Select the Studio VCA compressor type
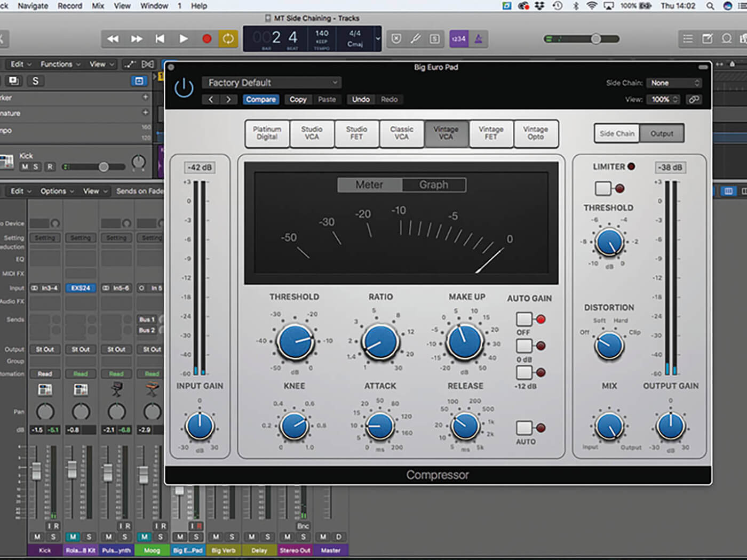 [x=312, y=133]
